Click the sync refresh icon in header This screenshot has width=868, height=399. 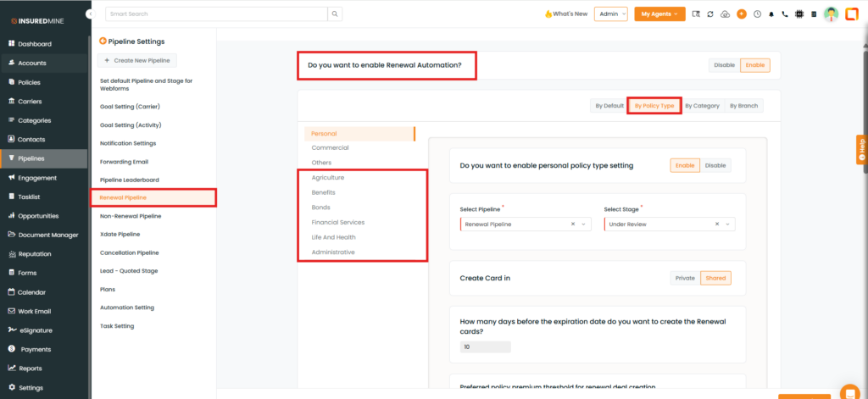(710, 14)
